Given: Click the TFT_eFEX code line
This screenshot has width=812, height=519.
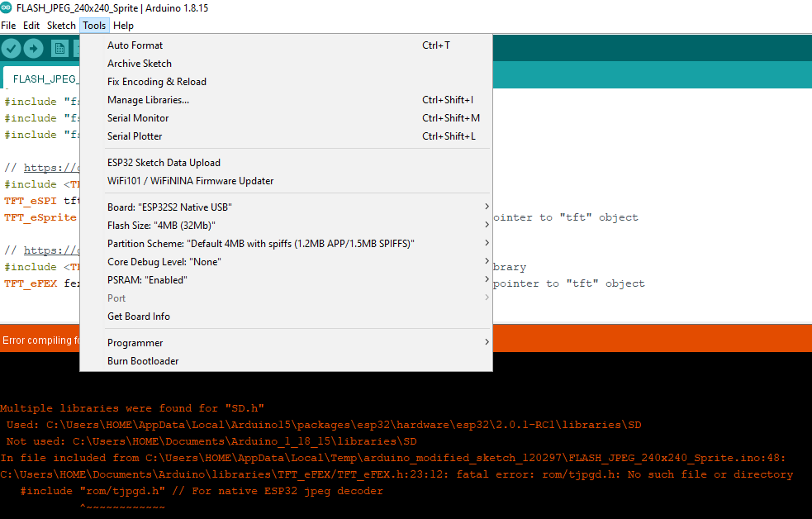Looking at the screenshot, I should [42, 283].
